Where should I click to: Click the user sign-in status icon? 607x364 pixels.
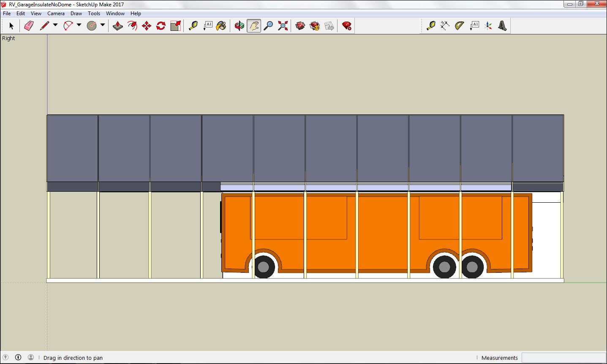point(31,357)
